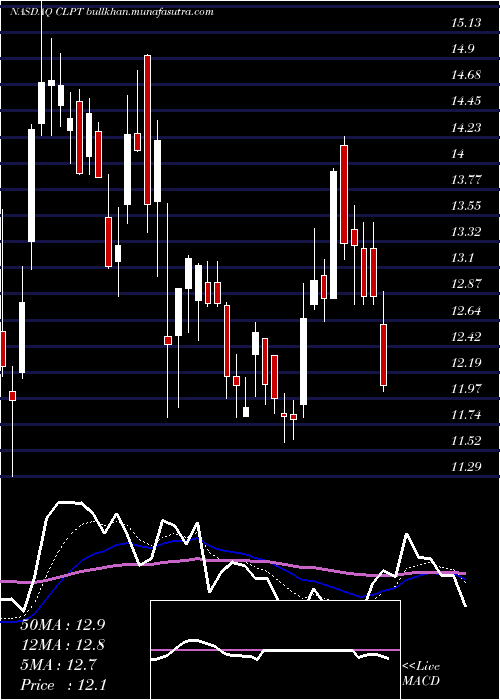
Task: Select the 15.13 price axis label
Action: pos(466,23)
